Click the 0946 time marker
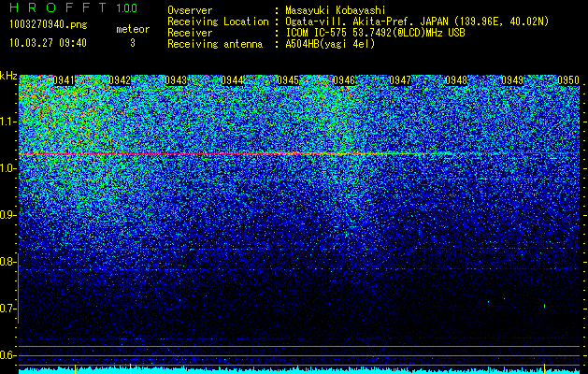The width and height of the screenshot is (588, 374). coord(344,80)
